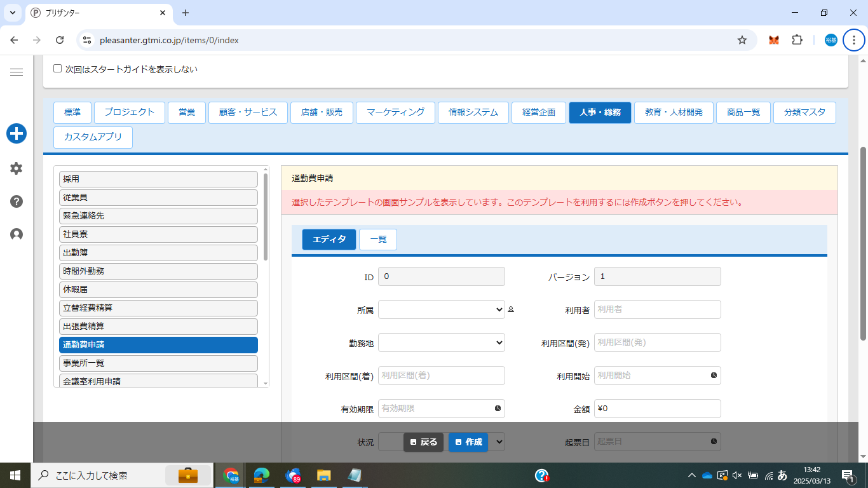Viewport: 868px width, 488px height.
Task: Click the template list scrollbar down arrow
Action: coord(266,383)
